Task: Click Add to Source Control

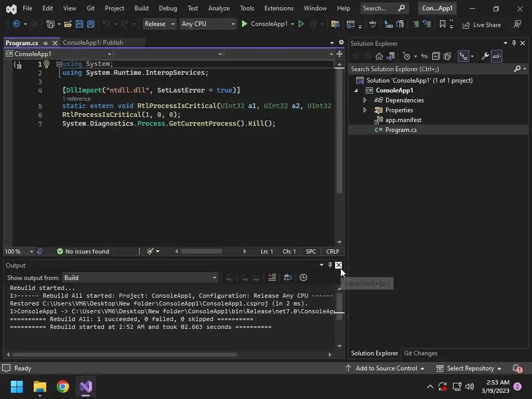Action: pyautogui.click(x=384, y=368)
